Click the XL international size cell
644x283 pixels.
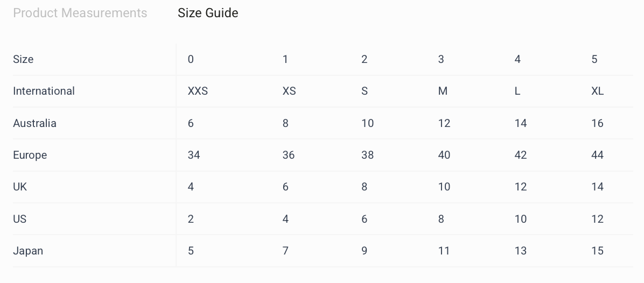(x=597, y=91)
